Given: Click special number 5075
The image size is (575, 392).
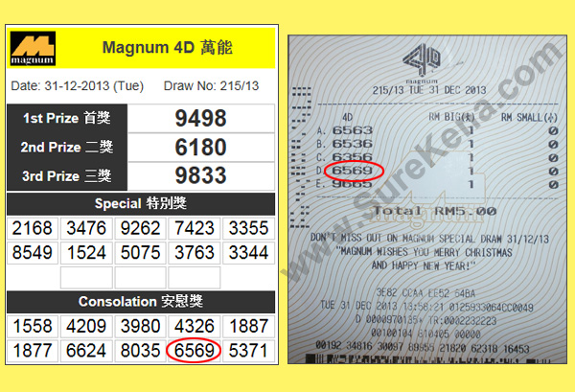Looking at the screenshot, I should coord(141,253).
